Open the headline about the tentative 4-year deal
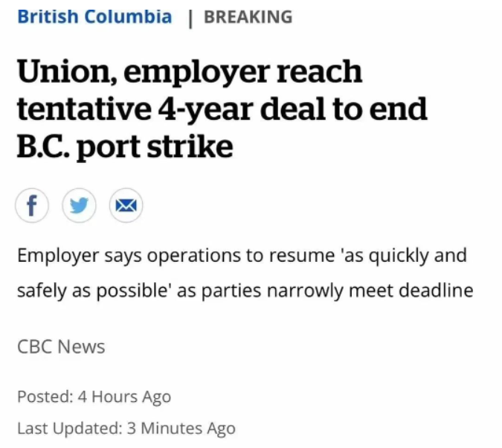This screenshot has height=448, width=502. coord(222,109)
